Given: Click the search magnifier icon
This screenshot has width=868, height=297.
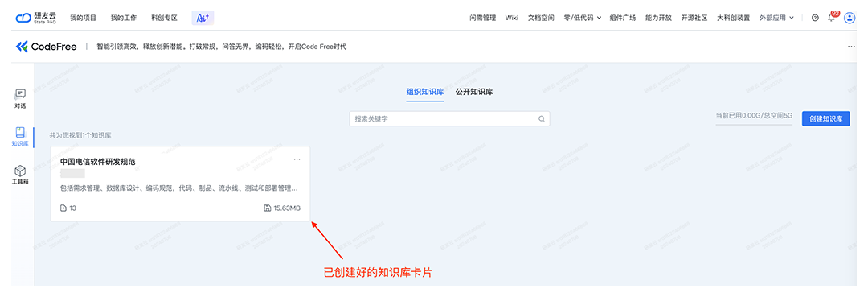Looking at the screenshot, I should (542, 118).
